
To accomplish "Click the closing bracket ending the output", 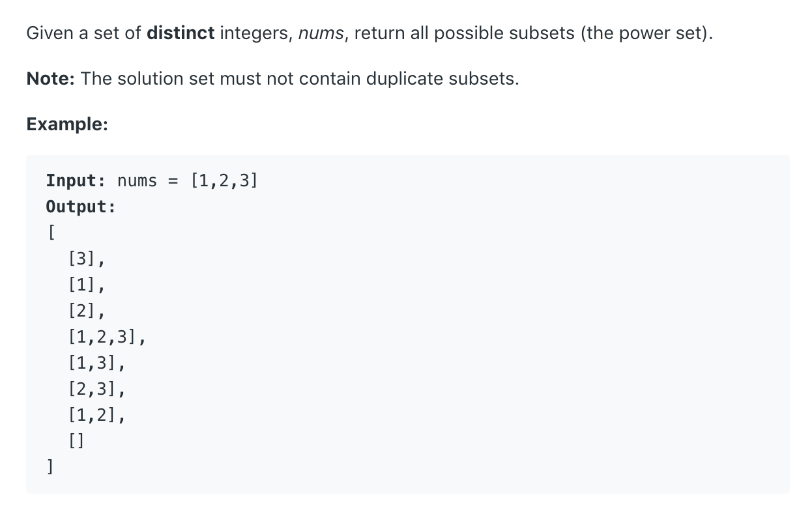I will click(x=50, y=467).
